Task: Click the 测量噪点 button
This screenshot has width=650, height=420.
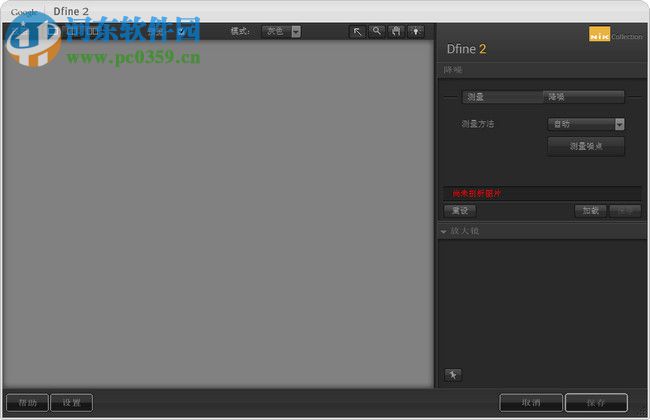Action: (586, 146)
